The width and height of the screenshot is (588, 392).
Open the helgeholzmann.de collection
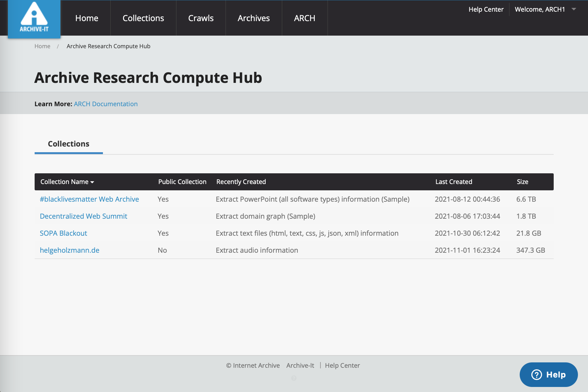coord(70,250)
